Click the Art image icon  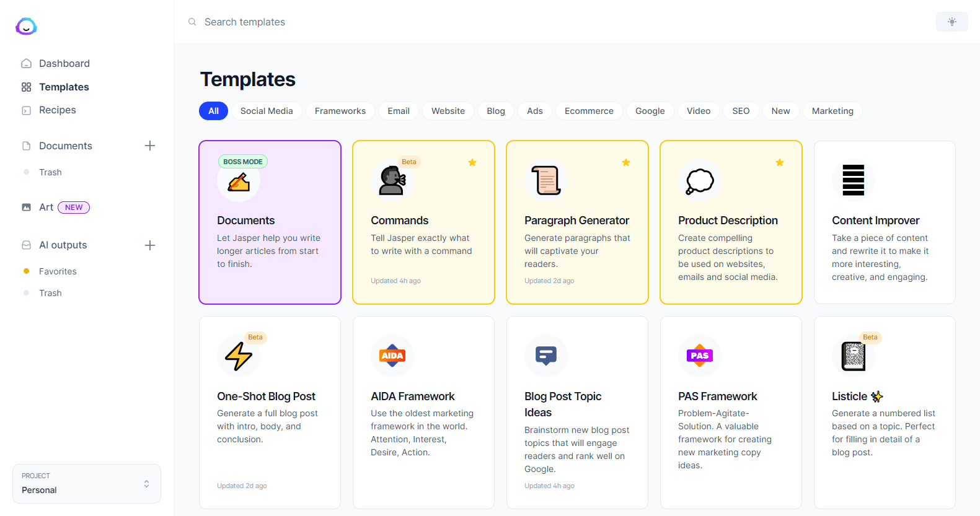[26, 208]
